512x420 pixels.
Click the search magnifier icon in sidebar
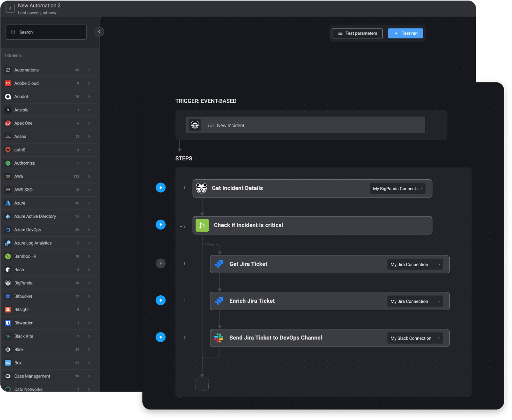pos(13,32)
